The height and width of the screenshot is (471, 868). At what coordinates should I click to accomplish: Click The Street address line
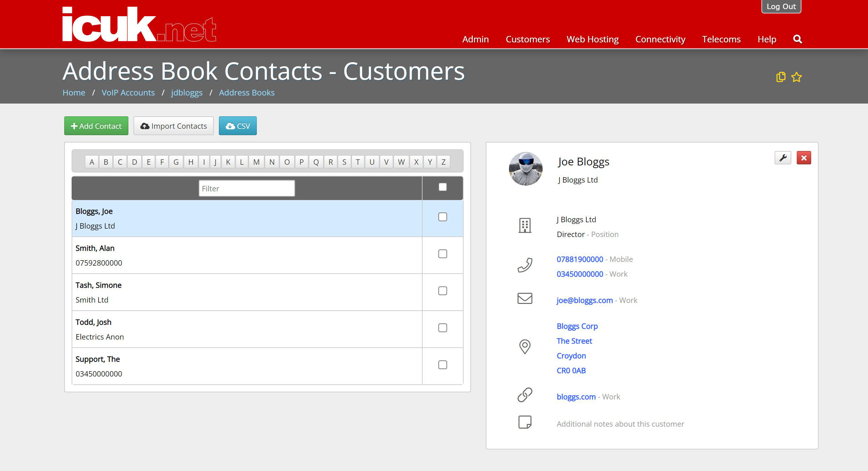tap(574, 341)
